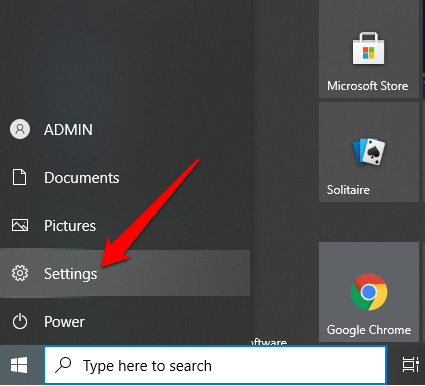Open the Microsoft Store tile label
The width and height of the screenshot is (425, 386).
point(368,86)
